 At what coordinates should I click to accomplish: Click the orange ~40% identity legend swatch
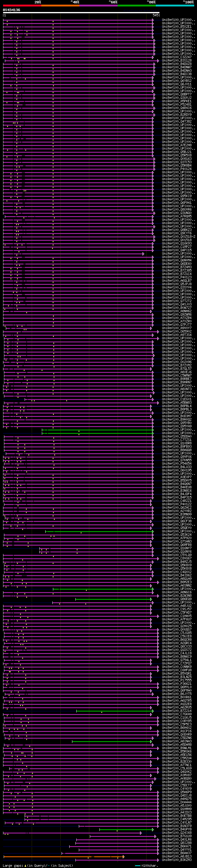tap(60, 6)
